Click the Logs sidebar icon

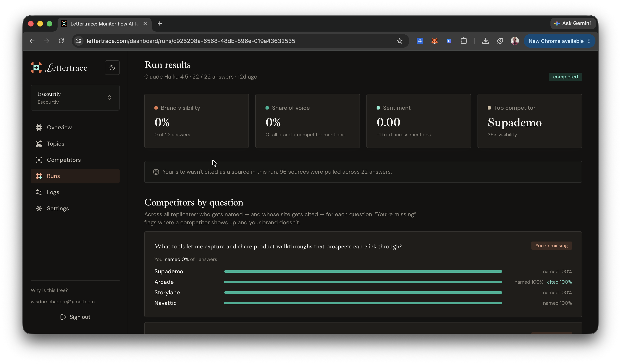pyautogui.click(x=39, y=192)
